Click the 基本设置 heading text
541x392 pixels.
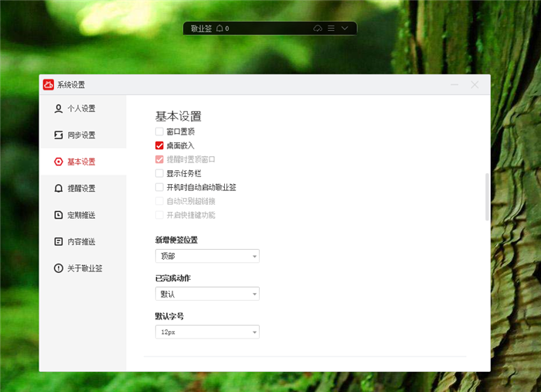178,116
